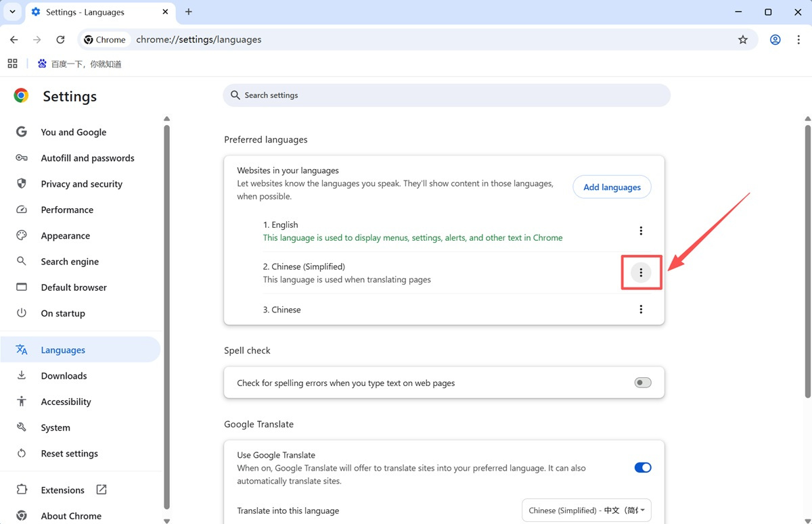Go to Privacy and security settings
The image size is (812, 524).
81,184
